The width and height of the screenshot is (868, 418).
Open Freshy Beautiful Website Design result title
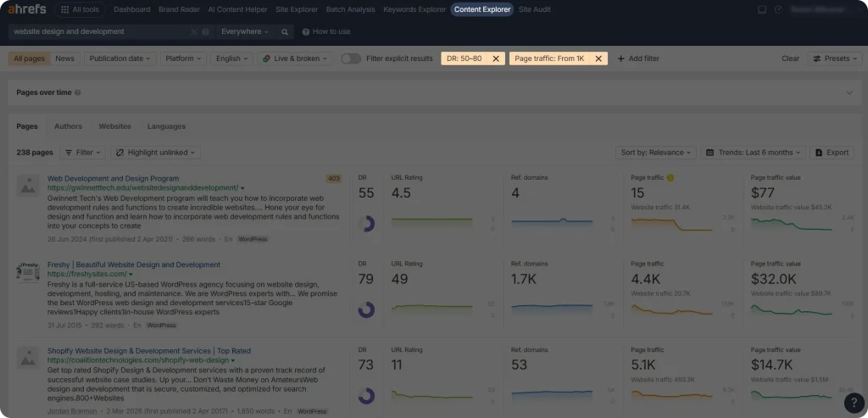pos(133,265)
